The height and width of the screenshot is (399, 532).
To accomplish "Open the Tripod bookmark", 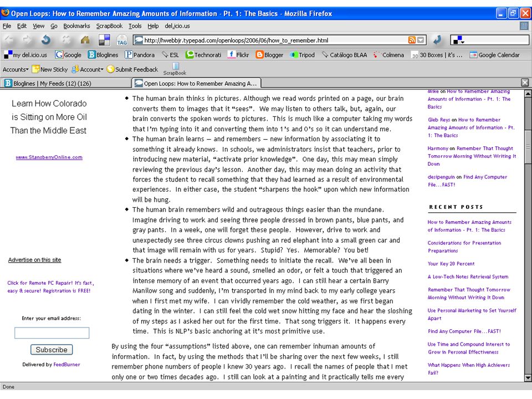I will (x=303, y=55).
